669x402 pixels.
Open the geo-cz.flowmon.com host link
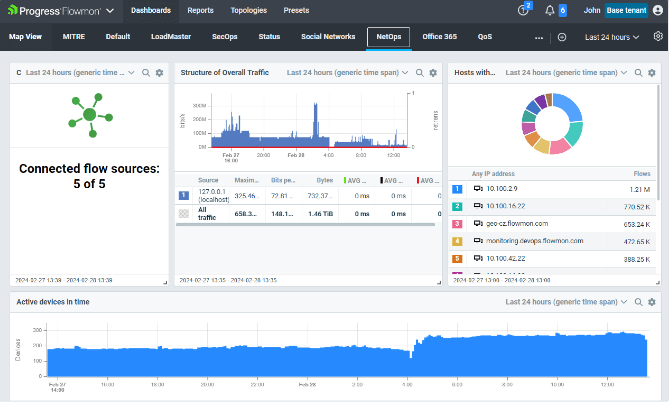tap(518, 224)
